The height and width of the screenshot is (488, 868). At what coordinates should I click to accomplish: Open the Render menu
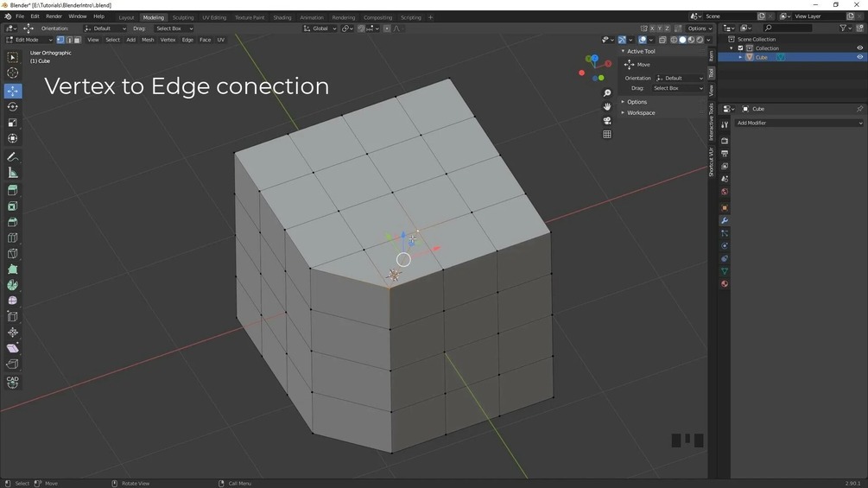[54, 16]
